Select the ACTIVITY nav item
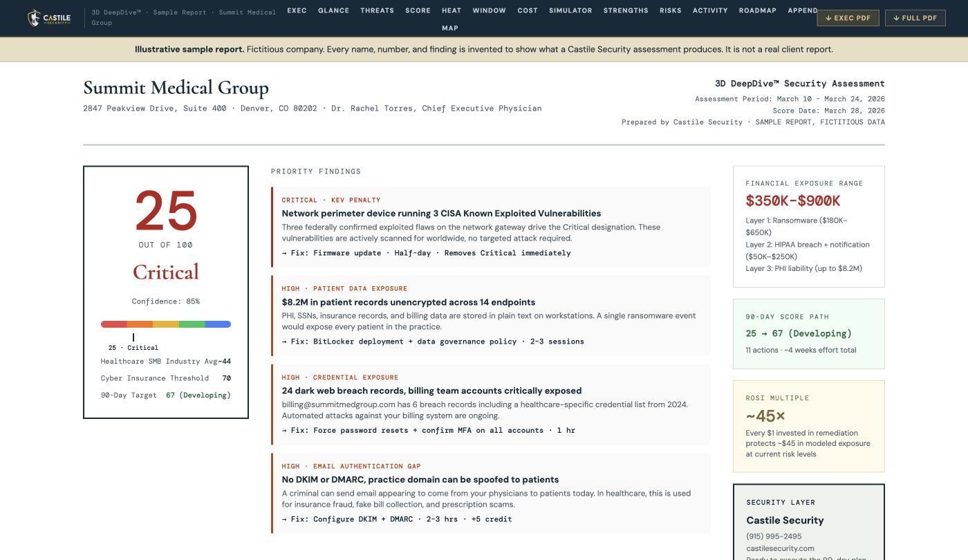 (x=710, y=10)
